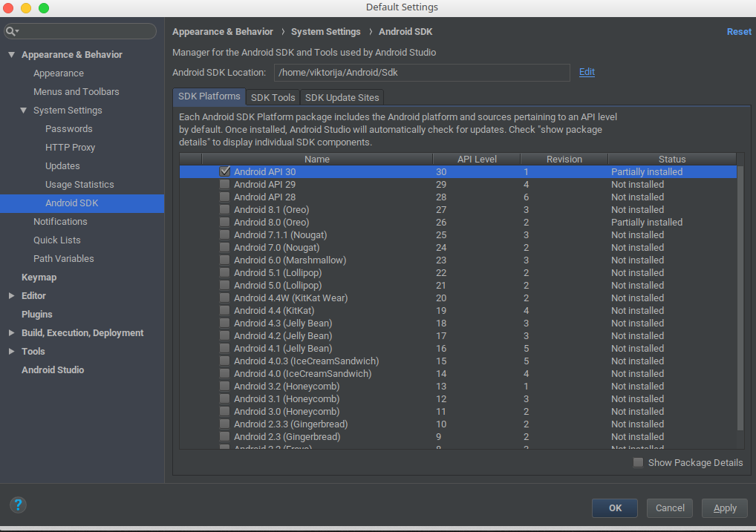
Task: Check the Android API 29 checkbox
Action: pyautogui.click(x=224, y=184)
